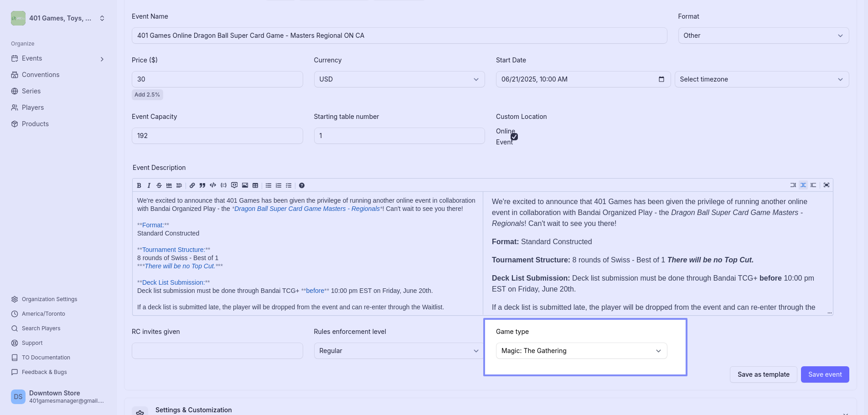Apply strikethrough in the editor toolbar
The width and height of the screenshot is (868, 415).
(159, 185)
